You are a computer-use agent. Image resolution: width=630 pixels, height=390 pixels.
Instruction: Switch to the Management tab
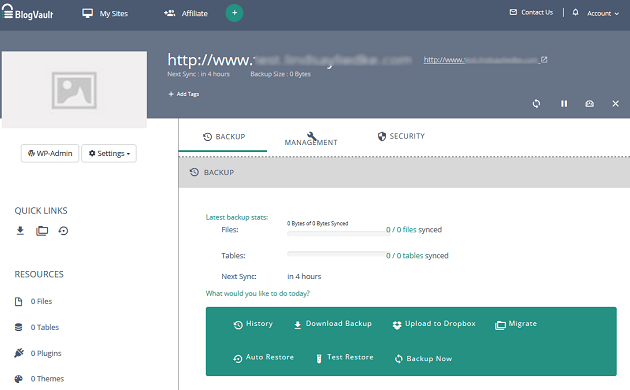[311, 139]
